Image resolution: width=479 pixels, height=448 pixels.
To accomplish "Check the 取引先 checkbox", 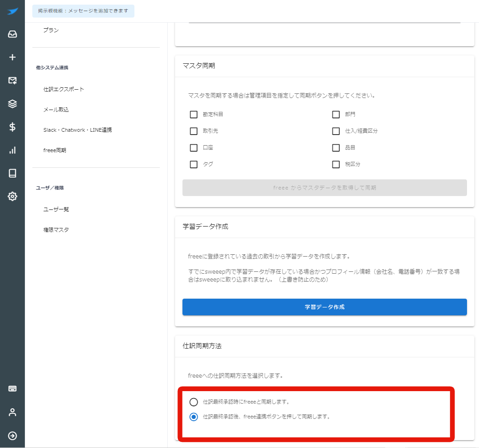I will pyautogui.click(x=194, y=131).
